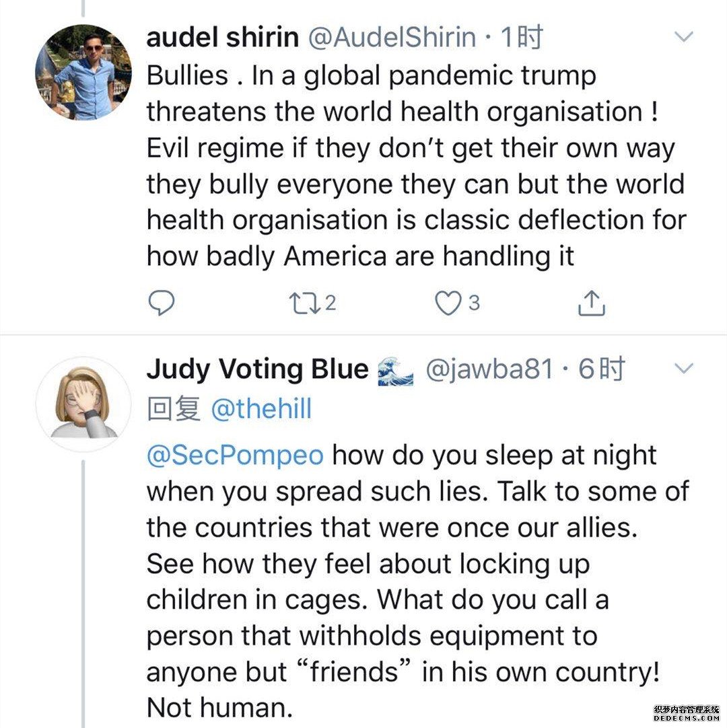The height and width of the screenshot is (728, 727).
Task: Open the @thehill profile link
Action: [x=261, y=408]
